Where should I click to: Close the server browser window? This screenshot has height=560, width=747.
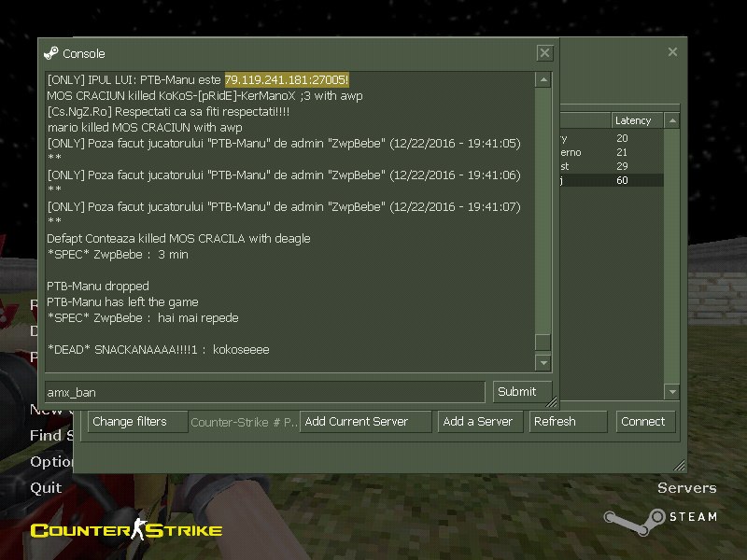click(672, 53)
